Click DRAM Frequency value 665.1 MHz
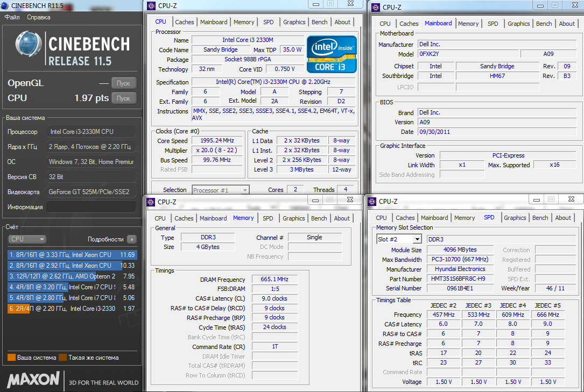584x392 pixels. pyautogui.click(x=275, y=279)
